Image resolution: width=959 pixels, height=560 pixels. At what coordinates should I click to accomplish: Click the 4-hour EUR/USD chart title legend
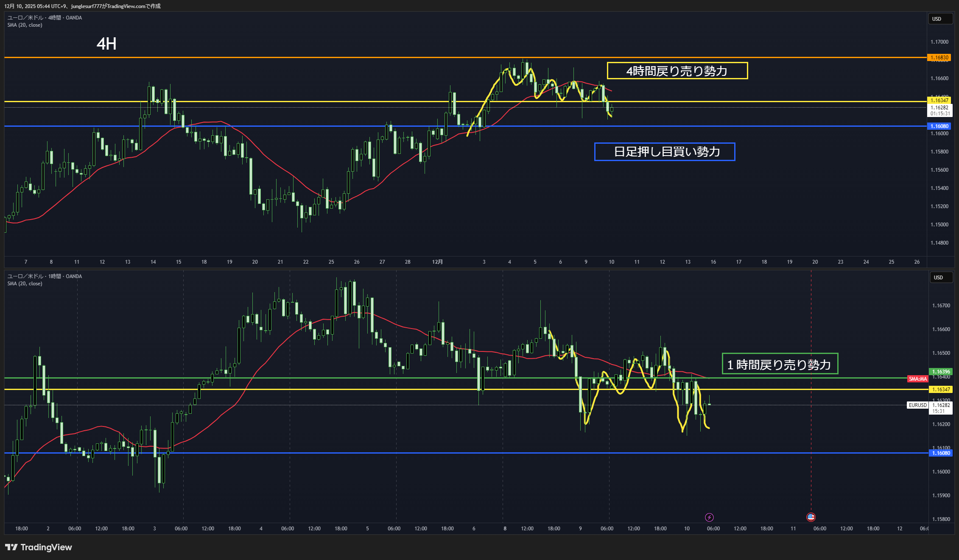pyautogui.click(x=45, y=18)
